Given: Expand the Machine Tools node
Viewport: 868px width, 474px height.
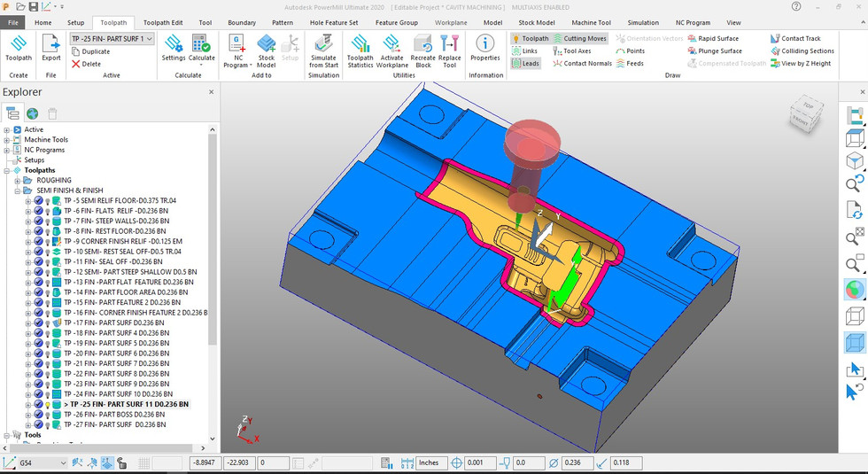Looking at the screenshot, I should (x=7, y=140).
